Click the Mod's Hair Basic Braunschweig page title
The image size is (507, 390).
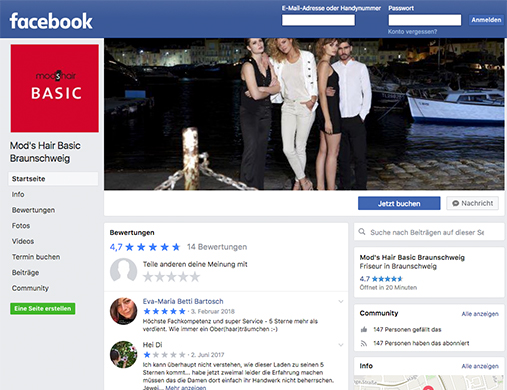click(45, 152)
